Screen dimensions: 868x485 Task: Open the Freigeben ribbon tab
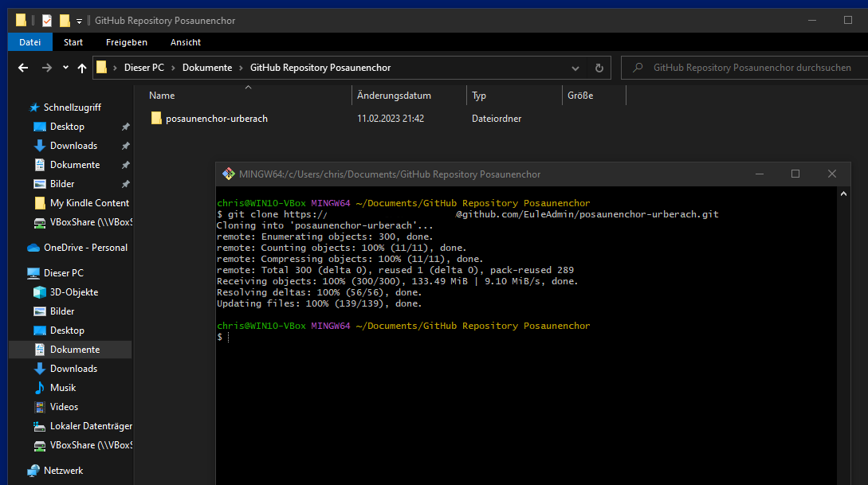(126, 42)
